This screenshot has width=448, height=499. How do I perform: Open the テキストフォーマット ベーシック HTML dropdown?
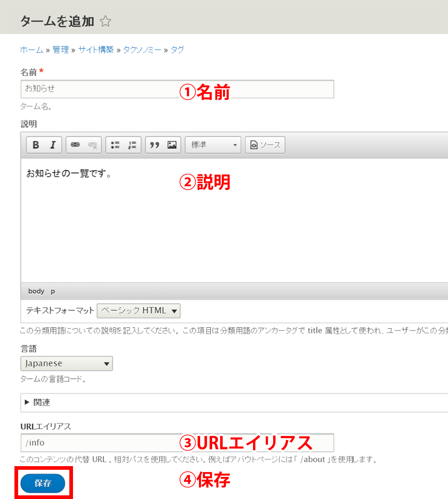click(x=139, y=311)
